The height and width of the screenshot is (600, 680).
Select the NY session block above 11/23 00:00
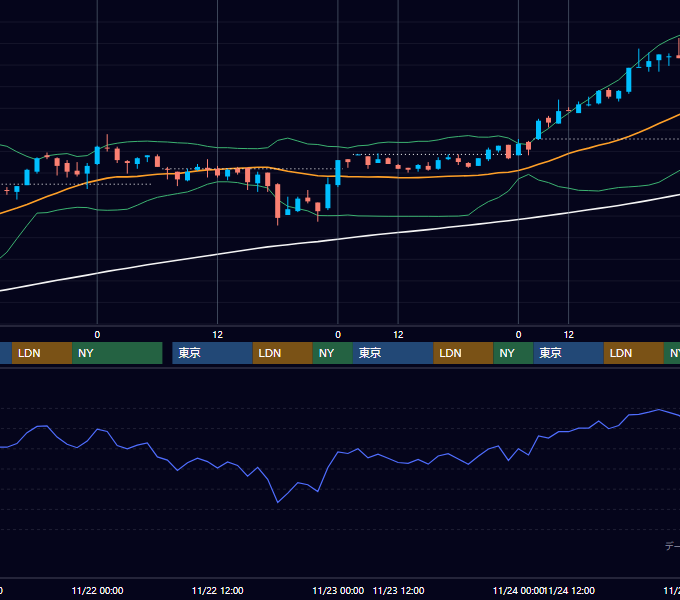click(x=332, y=353)
